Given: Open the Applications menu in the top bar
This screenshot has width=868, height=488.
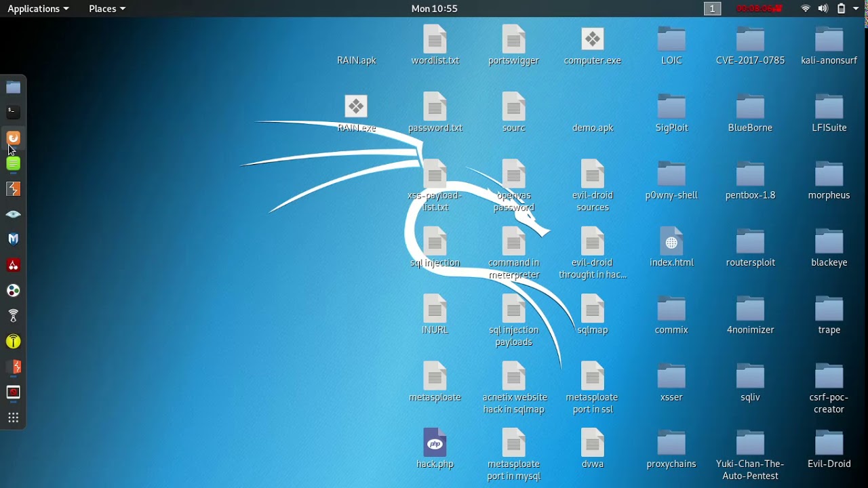Looking at the screenshot, I should [38, 9].
